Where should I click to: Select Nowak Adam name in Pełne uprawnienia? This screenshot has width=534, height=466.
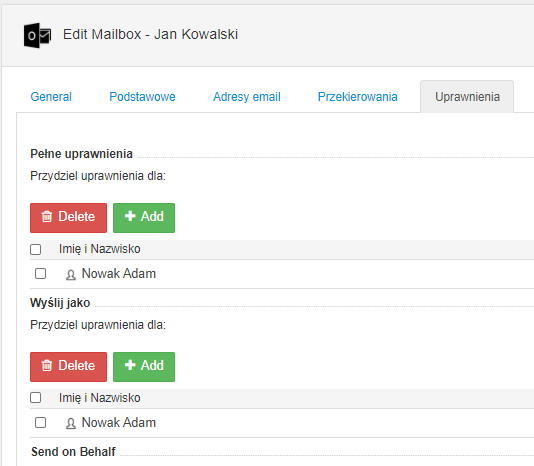(x=119, y=274)
